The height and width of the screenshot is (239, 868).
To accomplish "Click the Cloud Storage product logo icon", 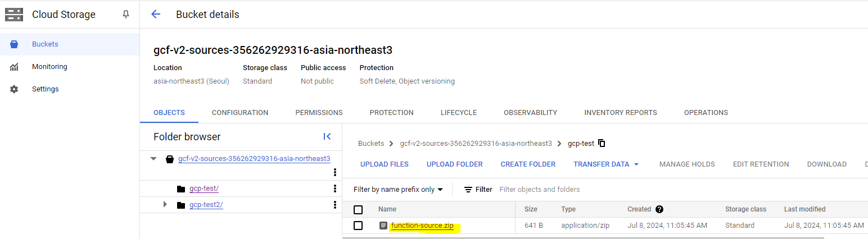I will coord(14,15).
